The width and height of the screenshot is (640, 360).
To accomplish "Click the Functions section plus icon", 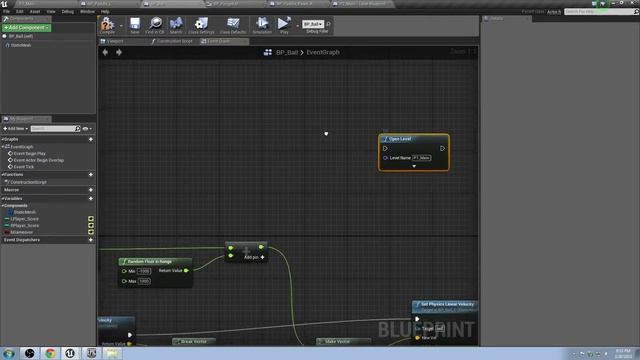I will [x=91, y=174].
